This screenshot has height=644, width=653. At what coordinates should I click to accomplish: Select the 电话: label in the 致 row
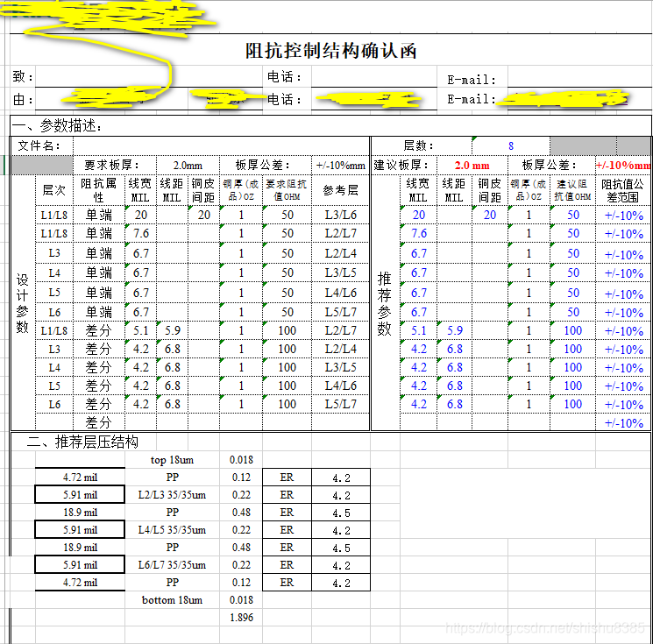pos(284,76)
